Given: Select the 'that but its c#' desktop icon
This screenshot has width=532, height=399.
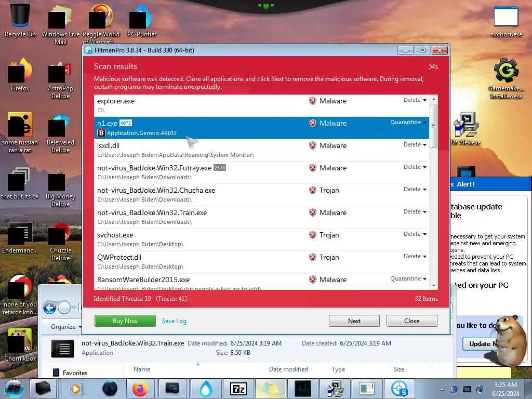Looking at the screenshot, I should pos(20,183).
